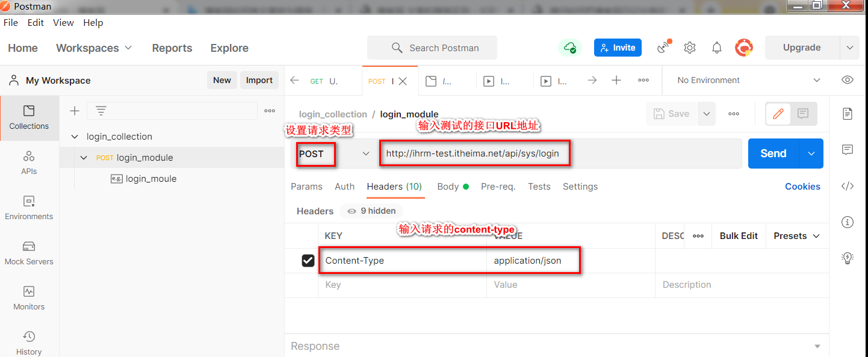
Task: Open the History sidebar panel
Action: click(x=29, y=343)
